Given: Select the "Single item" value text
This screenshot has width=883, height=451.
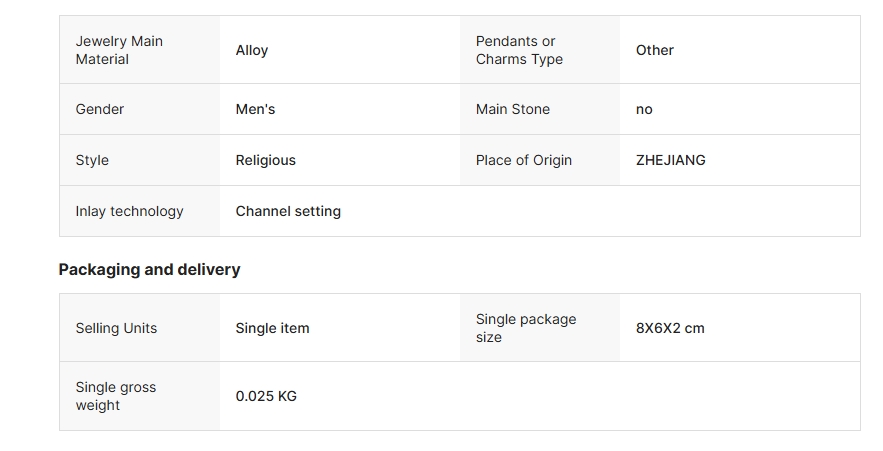Looking at the screenshot, I should [x=273, y=328].
